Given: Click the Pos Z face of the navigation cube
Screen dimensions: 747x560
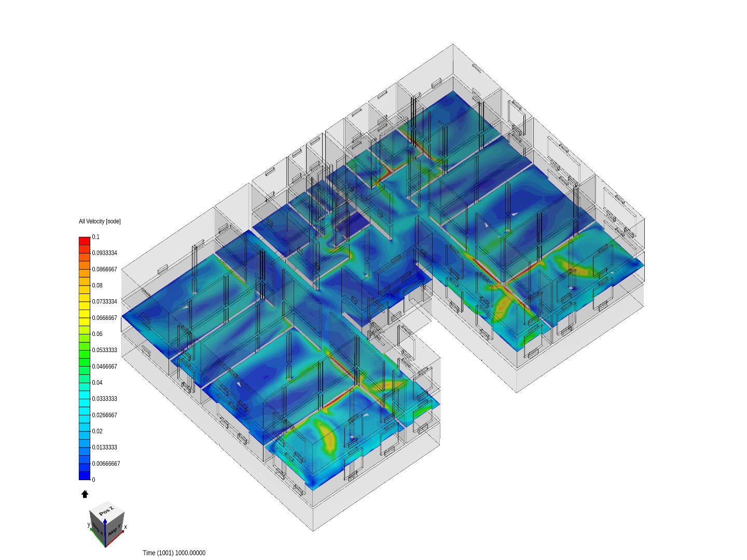Looking at the screenshot, I should pos(107,510).
